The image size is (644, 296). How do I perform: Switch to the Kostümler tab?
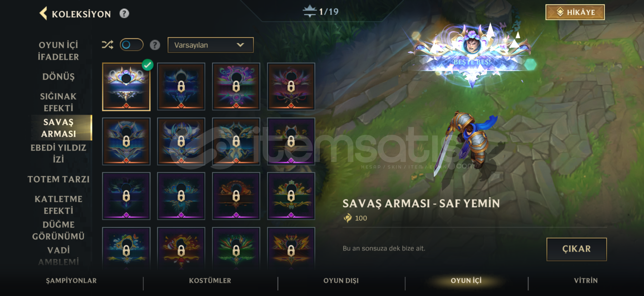pyautogui.click(x=210, y=281)
